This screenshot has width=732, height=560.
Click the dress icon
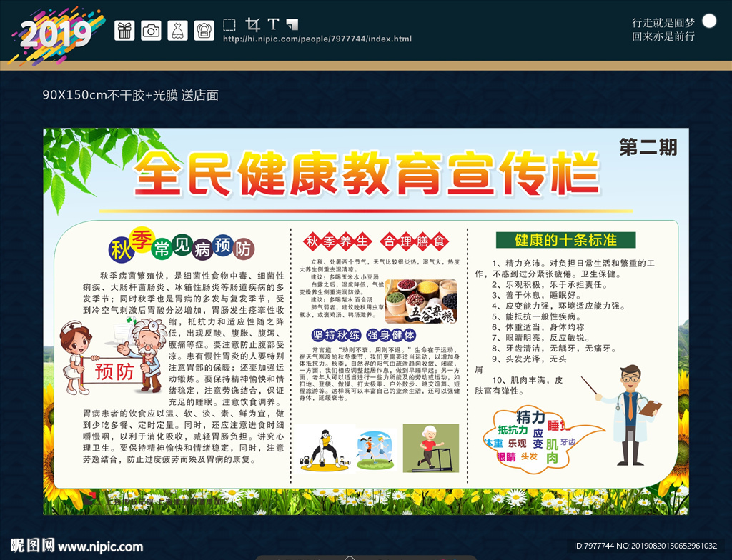[x=177, y=31]
